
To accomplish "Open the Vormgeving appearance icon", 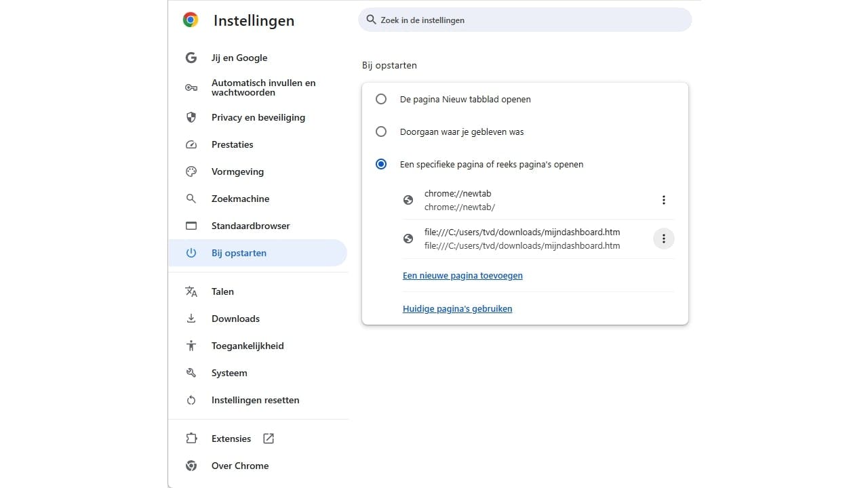I will 191,171.
